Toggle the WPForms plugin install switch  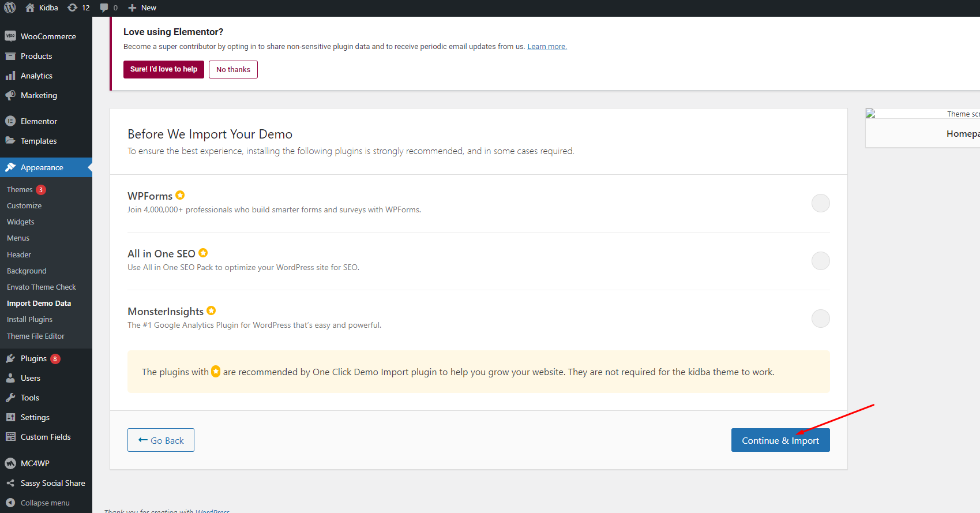(x=820, y=203)
